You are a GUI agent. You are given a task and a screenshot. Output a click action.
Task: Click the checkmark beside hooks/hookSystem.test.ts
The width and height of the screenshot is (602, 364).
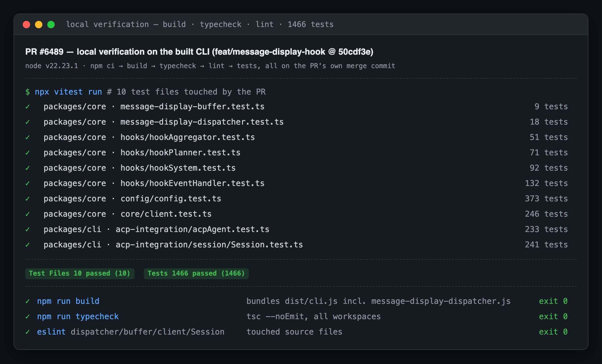point(28,168)
